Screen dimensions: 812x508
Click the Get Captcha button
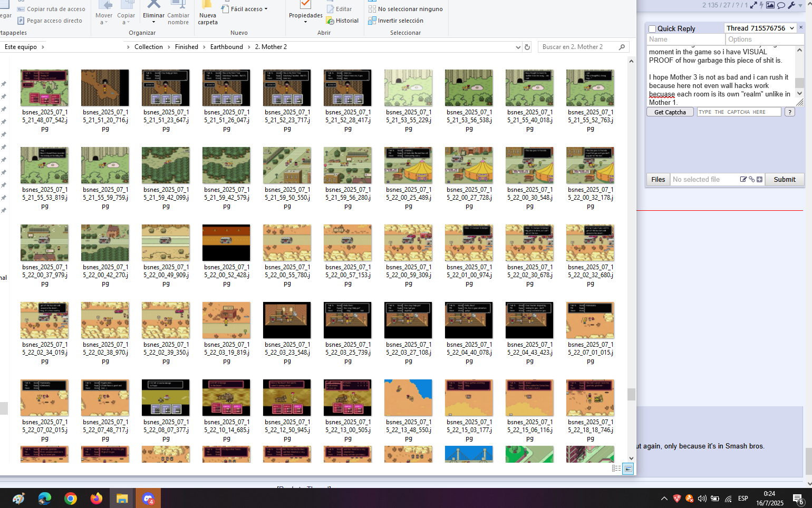[x=670, y=112]
